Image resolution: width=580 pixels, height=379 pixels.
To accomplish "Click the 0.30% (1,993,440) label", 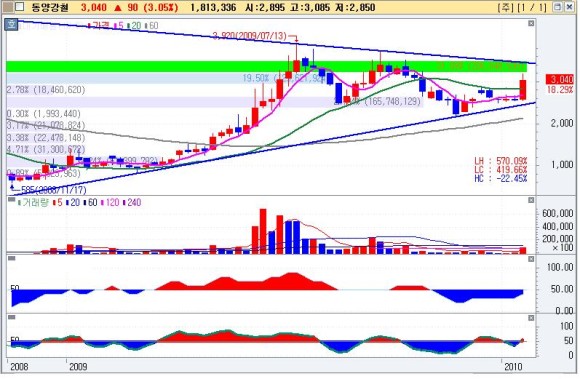I will [43, 114].
